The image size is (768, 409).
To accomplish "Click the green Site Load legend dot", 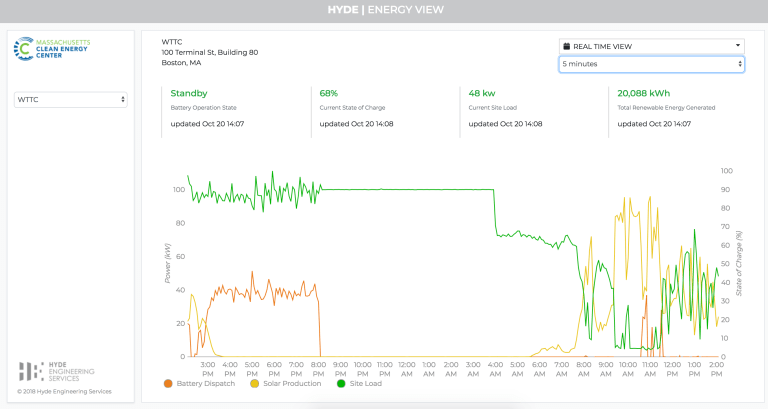I will click(x=339, y=383).
